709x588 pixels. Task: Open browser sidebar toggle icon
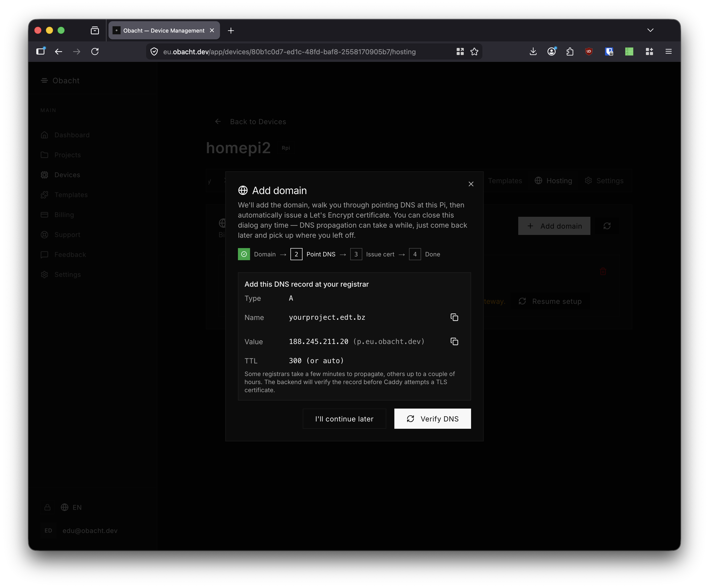[x=41, y=51]
